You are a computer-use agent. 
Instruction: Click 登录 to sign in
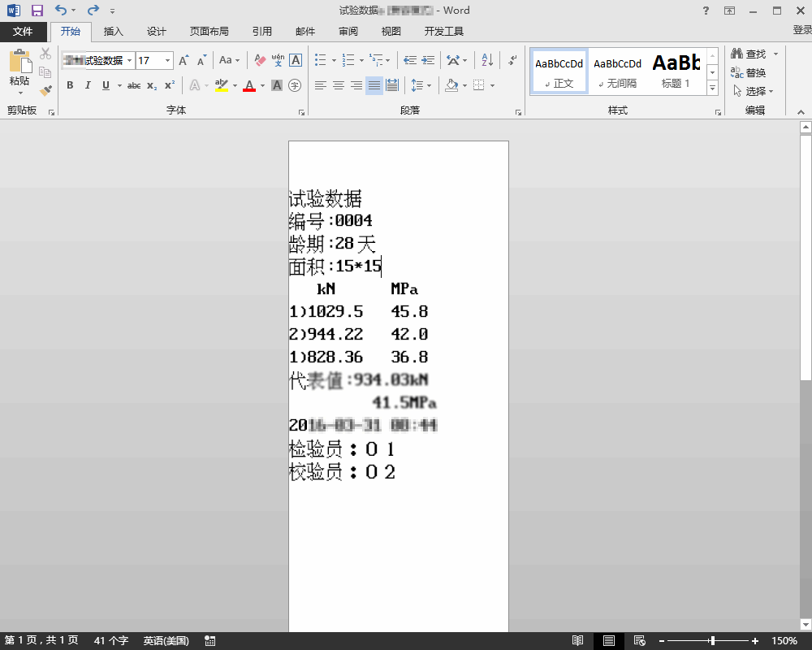(x=802, y=30)
